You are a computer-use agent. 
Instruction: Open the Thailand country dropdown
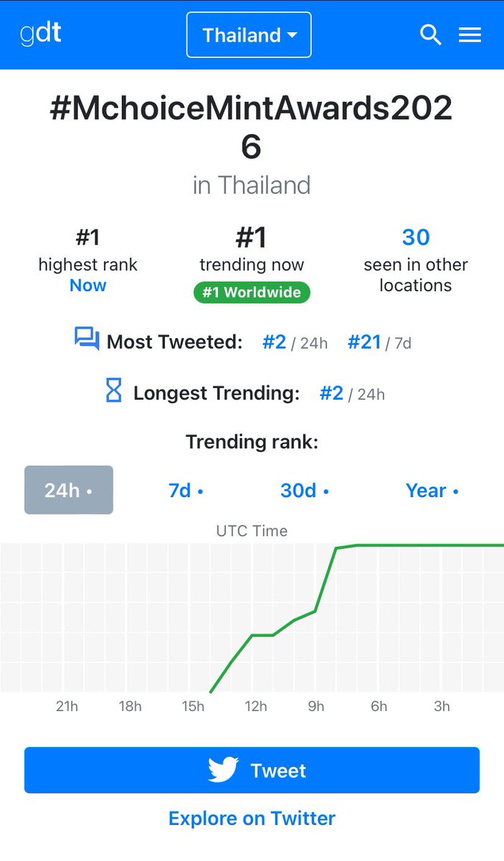click(249, 34)
